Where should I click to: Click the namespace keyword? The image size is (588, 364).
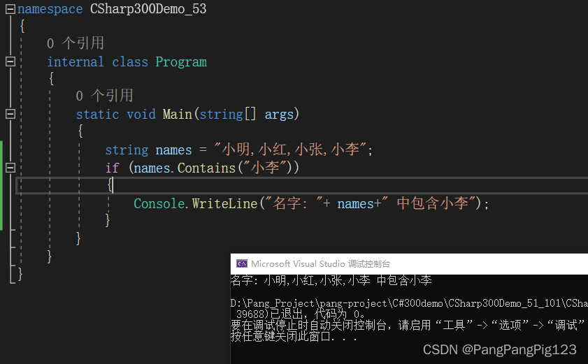50,9
